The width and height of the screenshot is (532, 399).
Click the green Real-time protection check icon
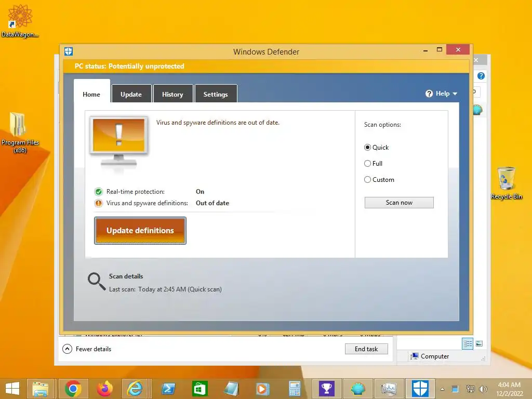[98, 192]
